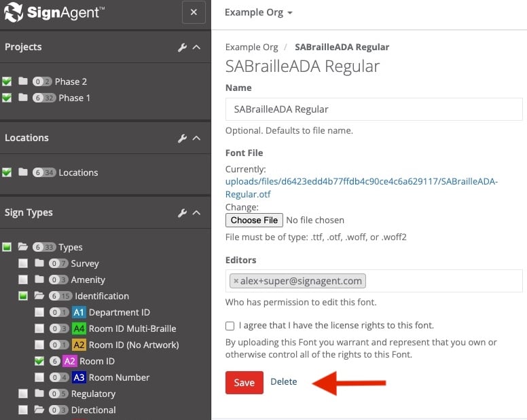Select the A1 Department ID badge
Viewport: 527px width, 420px height.
coord(79,312)
